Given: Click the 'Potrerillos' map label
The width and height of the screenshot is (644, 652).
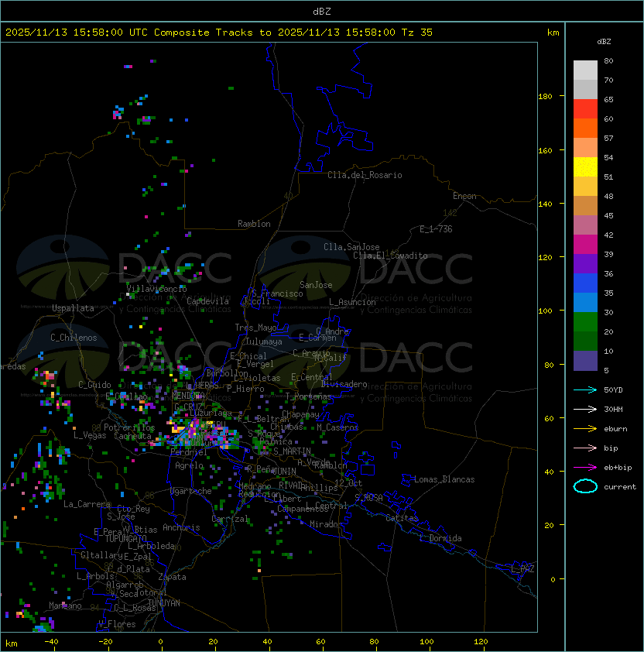Looking at the screenshot, I should 129,427.
